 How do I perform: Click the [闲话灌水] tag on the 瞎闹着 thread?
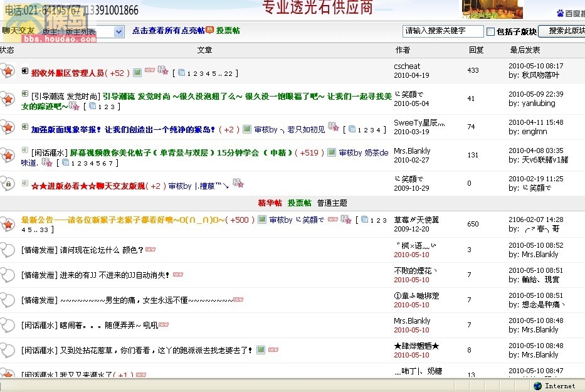(x=39, y=325)
